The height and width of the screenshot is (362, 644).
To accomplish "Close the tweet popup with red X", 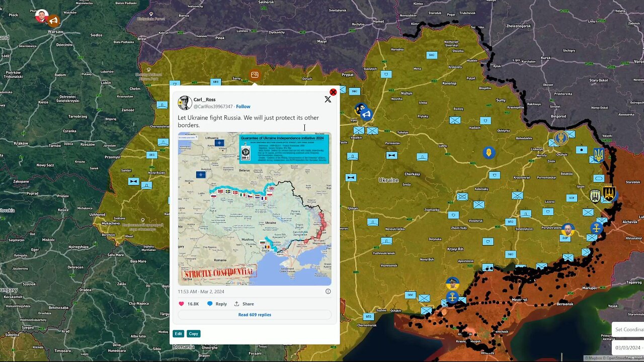I will coord(333,92).
